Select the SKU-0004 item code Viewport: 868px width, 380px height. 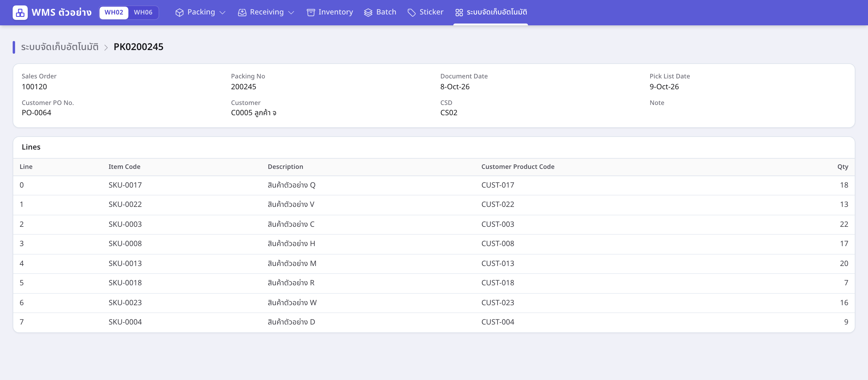125,322
